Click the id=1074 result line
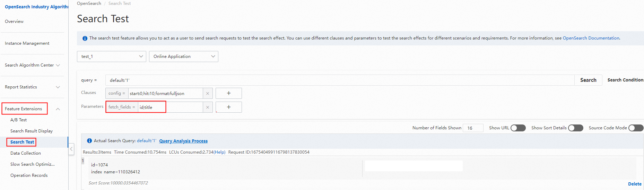This screenshot has height=190, width=644. (99, 165)
